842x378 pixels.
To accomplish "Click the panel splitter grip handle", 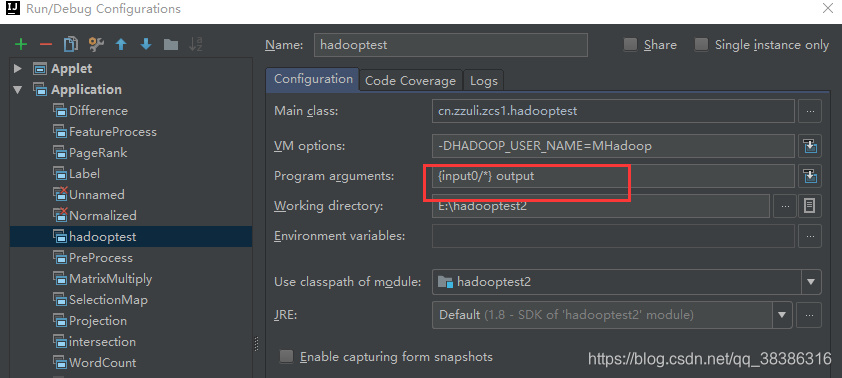I will tap(257, 343).
